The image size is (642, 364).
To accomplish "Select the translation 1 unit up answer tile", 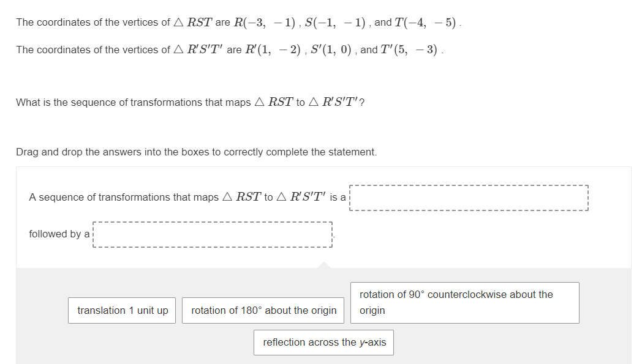I will coord(121,310).
